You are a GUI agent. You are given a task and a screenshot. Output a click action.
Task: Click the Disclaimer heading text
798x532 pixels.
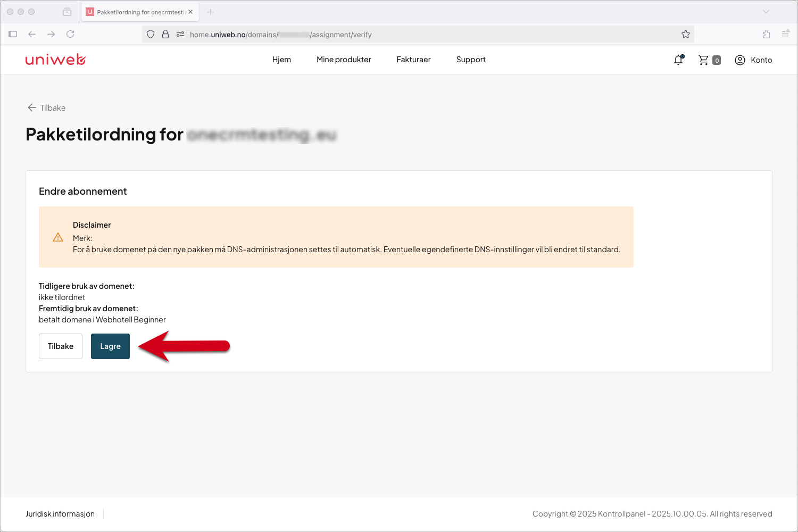click(92, 225)
